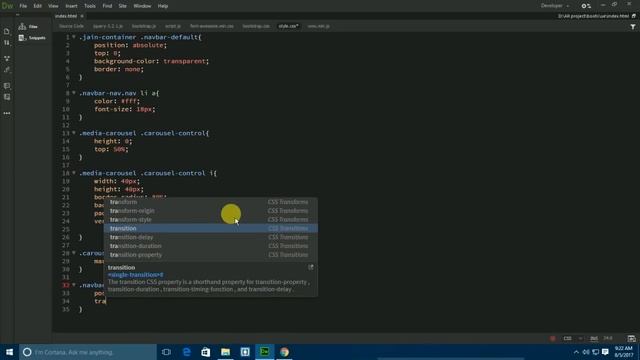The width and height of the screenshot is (640, 360).
Task: Collapse the .navbar-nav rule at line 8
Action: click(74, 93)
